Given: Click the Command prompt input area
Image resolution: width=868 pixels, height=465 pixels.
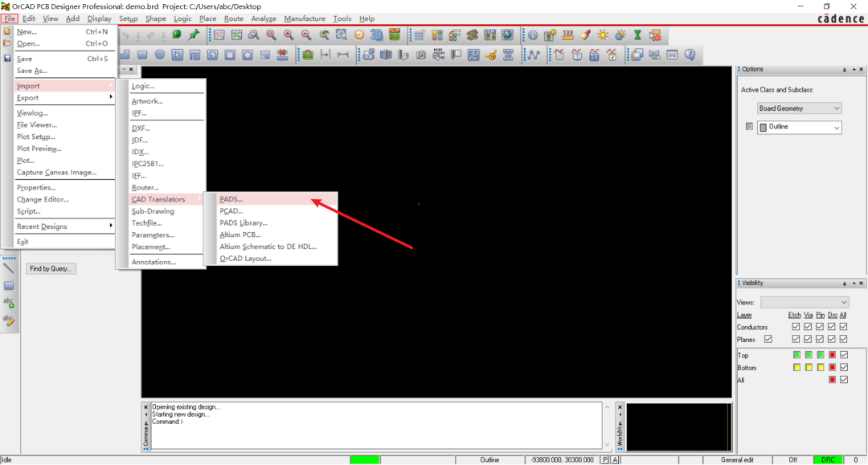Looking at the screenshot, I should tap(376, 425).
